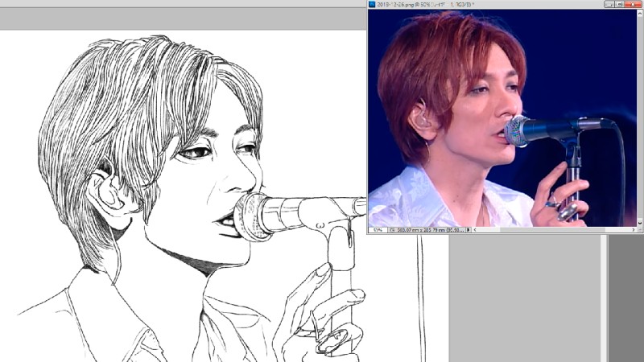Viewport: 644px width, 362px height.
Task: Close the reference photo window
Action: click(633, 4)
